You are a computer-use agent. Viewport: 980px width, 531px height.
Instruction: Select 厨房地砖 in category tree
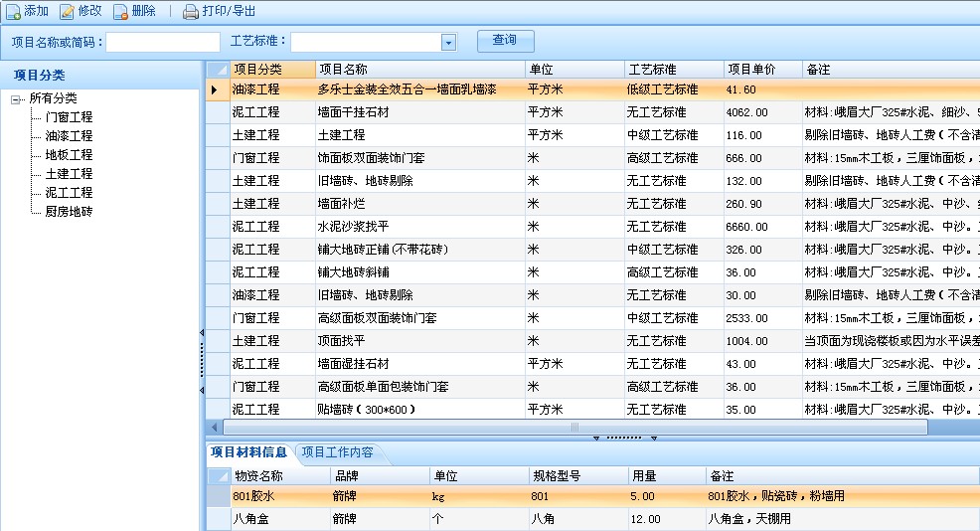[69, 212]
